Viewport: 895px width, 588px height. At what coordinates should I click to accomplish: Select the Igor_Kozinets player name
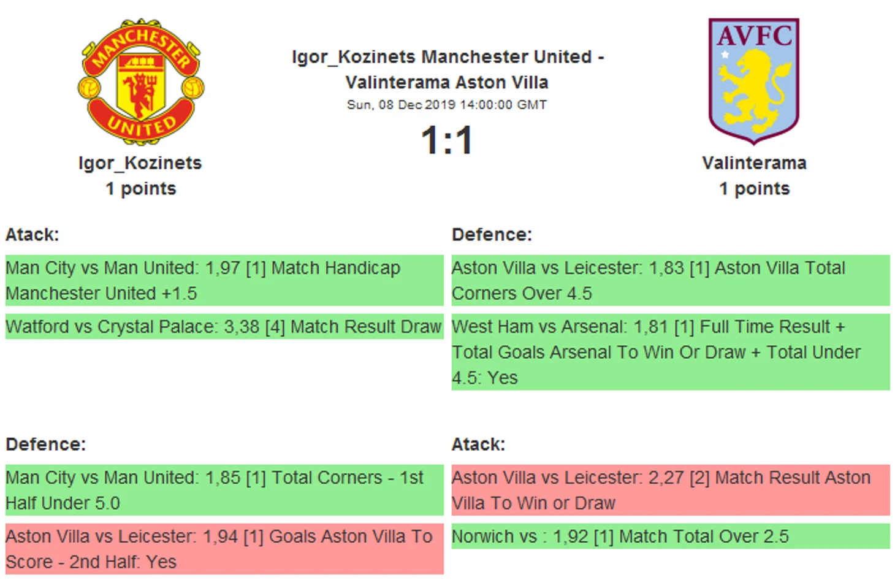[x=140, y=163]
